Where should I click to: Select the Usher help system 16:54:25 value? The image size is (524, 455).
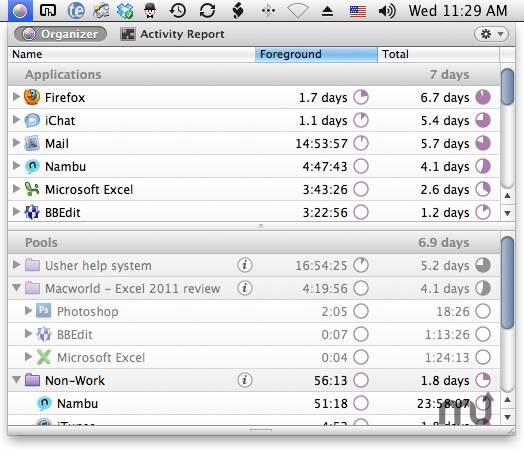click(x=321, y=266)
